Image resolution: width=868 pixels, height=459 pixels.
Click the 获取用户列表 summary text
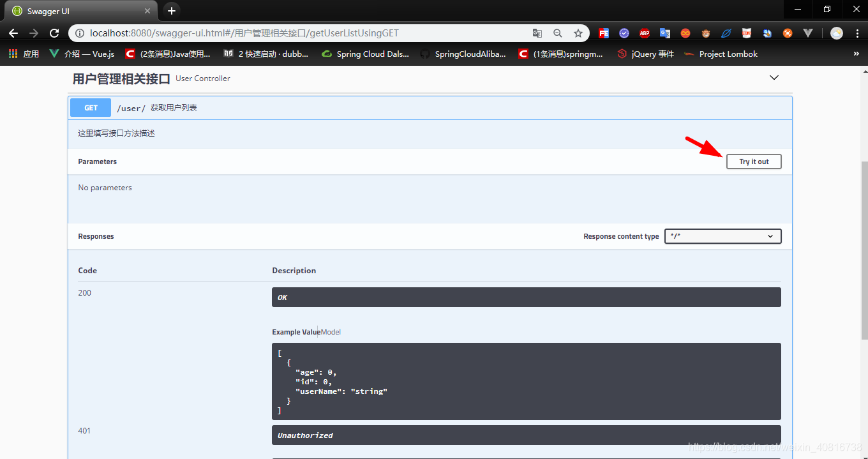pos(174,108)
